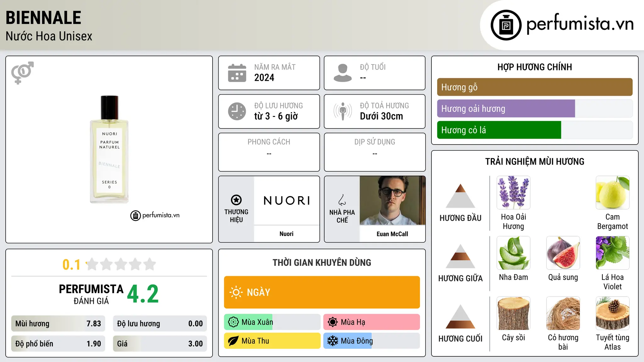This screenshot has height=362, width=644.
Task: Click the middle notes pyramid icon
Action: coord(460,256)
